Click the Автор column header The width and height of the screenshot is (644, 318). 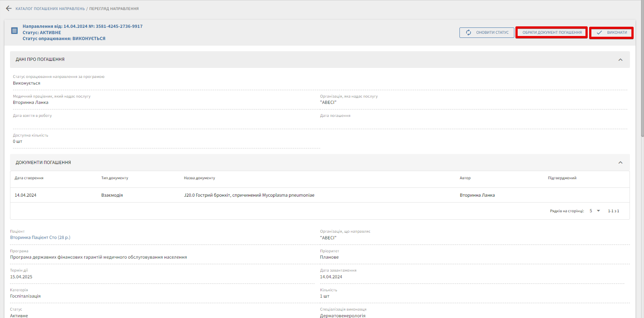click(x=465, y=178)
